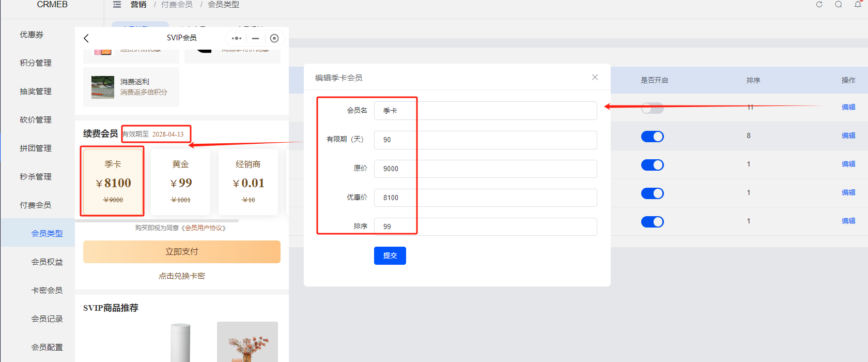Go back with SVIP page arrow
Screen dimensions: 868x362
tap(86, 38)
